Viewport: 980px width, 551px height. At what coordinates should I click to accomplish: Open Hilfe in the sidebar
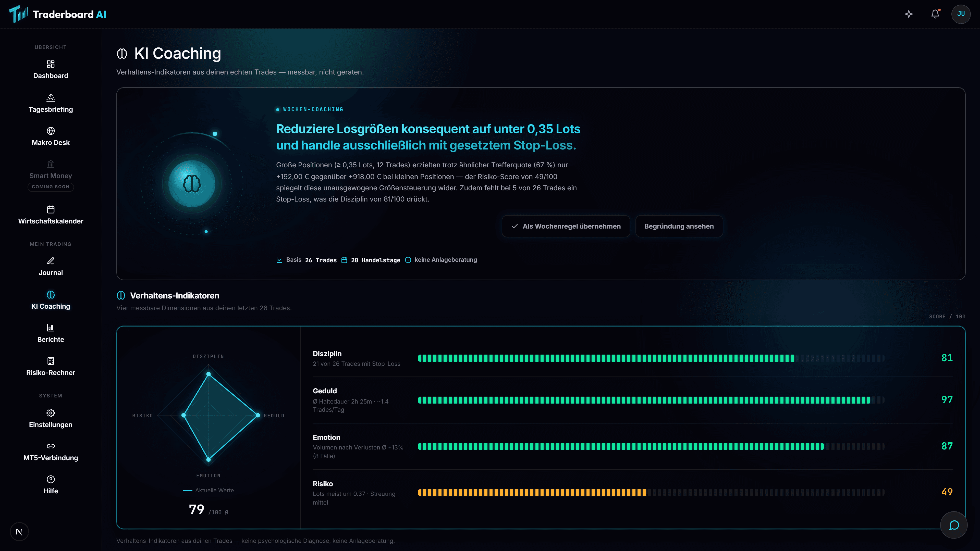point(51,485)
